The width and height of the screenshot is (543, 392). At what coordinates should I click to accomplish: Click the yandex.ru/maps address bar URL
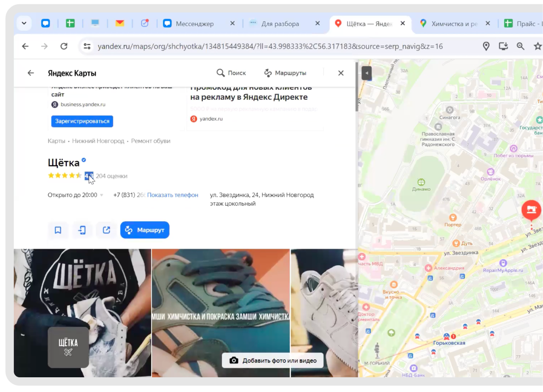pos(270,47)
